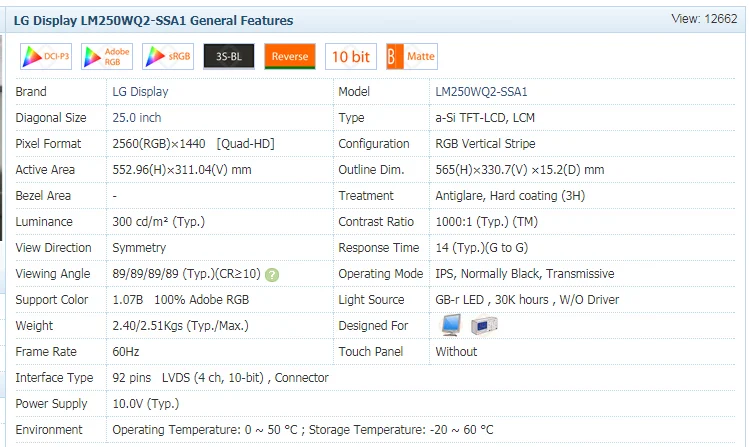Screen dimensions: 749x447
Task: Click the Bezel Area row label
Action: [x=43, y=196]
